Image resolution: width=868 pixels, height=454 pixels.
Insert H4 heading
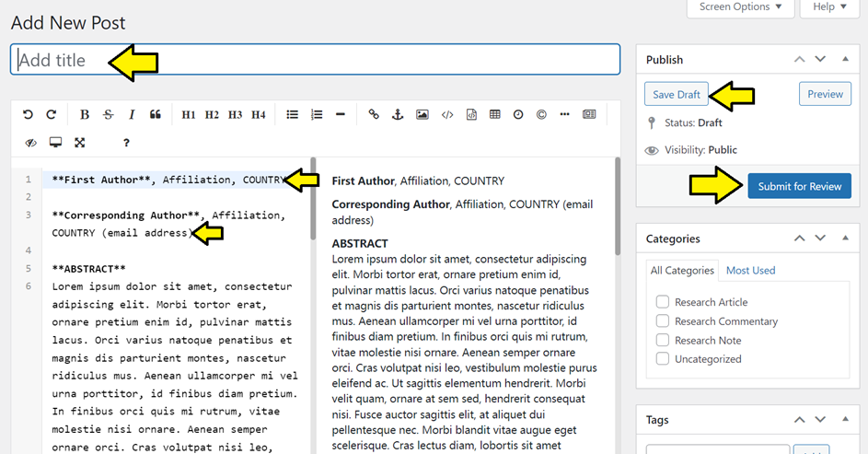258,114
